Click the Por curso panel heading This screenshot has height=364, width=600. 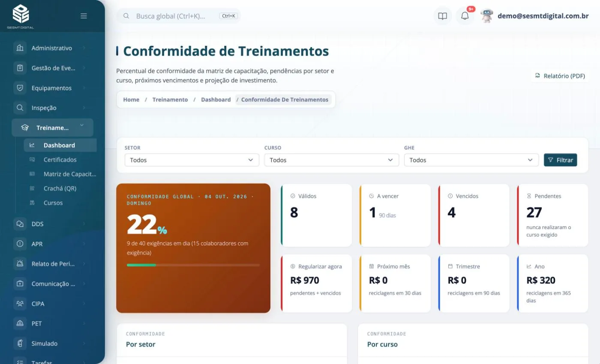(x=382, y=344)
